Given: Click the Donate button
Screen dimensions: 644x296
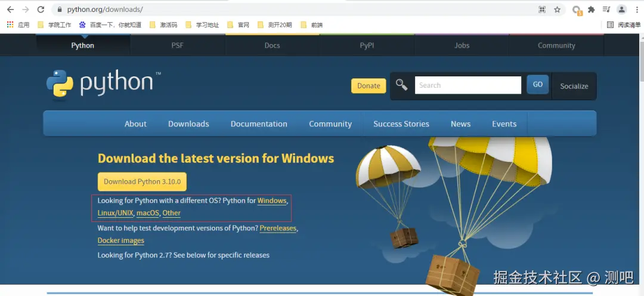Looking at the screenshot, I should 369,85.
